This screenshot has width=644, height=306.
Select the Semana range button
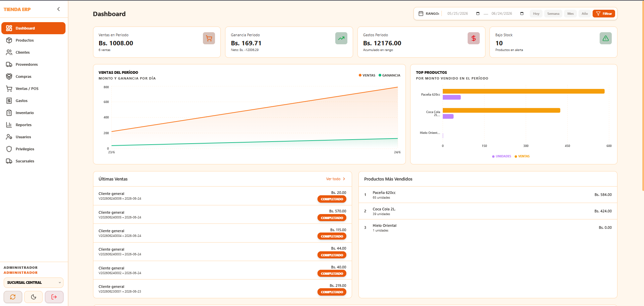553,14
